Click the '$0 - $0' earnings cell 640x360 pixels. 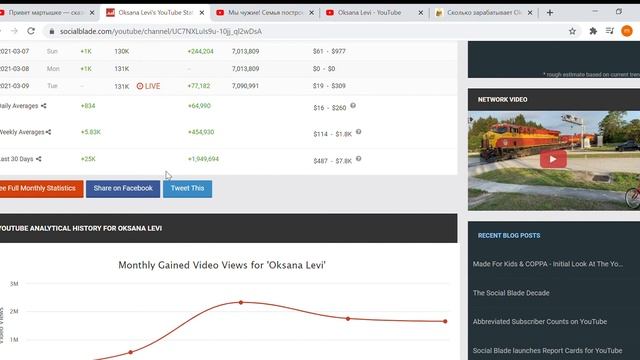click(x=324, y=69)
